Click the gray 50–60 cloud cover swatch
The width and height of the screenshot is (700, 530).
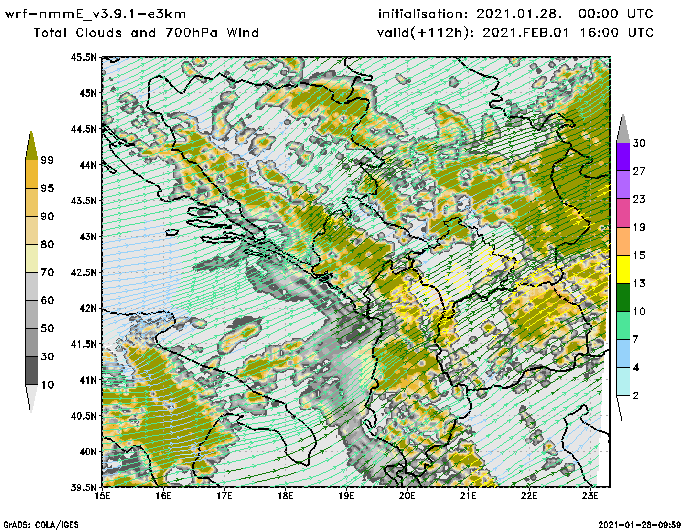pos(31,315)
